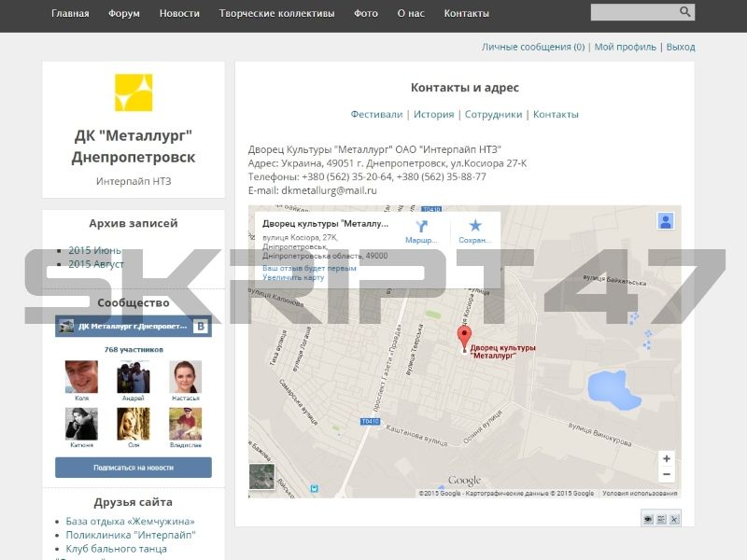Open the Главная menu item
Viewport: 747px width, 560px height.
pyautogui.click(x=70, y=13)
